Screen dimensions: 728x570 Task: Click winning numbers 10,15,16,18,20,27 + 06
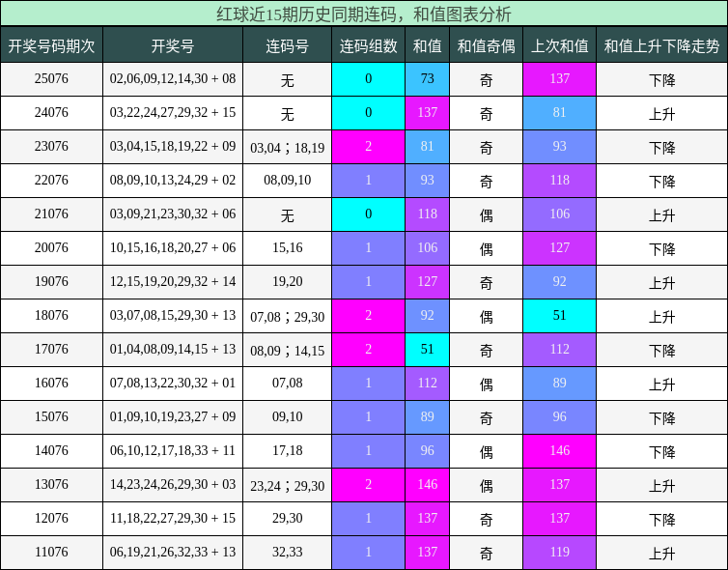[x=173, y=248]
